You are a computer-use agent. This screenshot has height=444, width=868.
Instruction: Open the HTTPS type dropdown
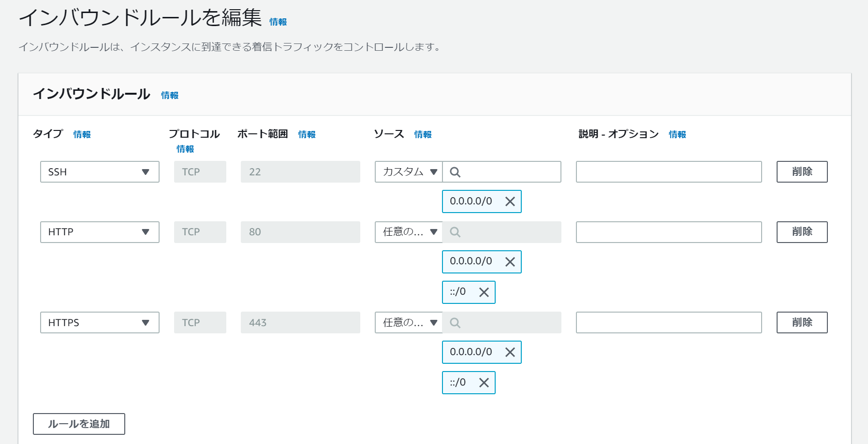pos(100,323)
